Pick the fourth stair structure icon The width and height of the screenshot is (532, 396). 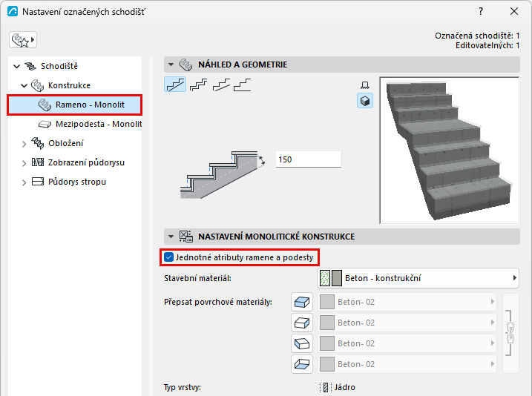(243, 85)
